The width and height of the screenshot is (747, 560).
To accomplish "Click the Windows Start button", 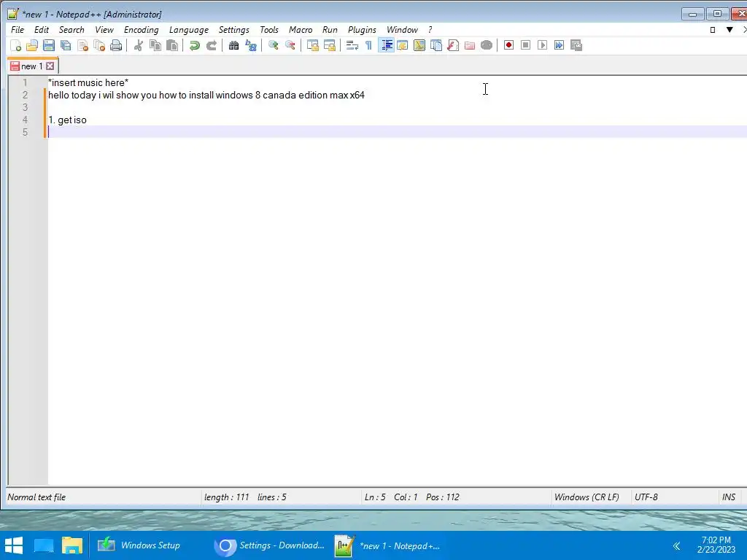I will (x=14, y=545).
